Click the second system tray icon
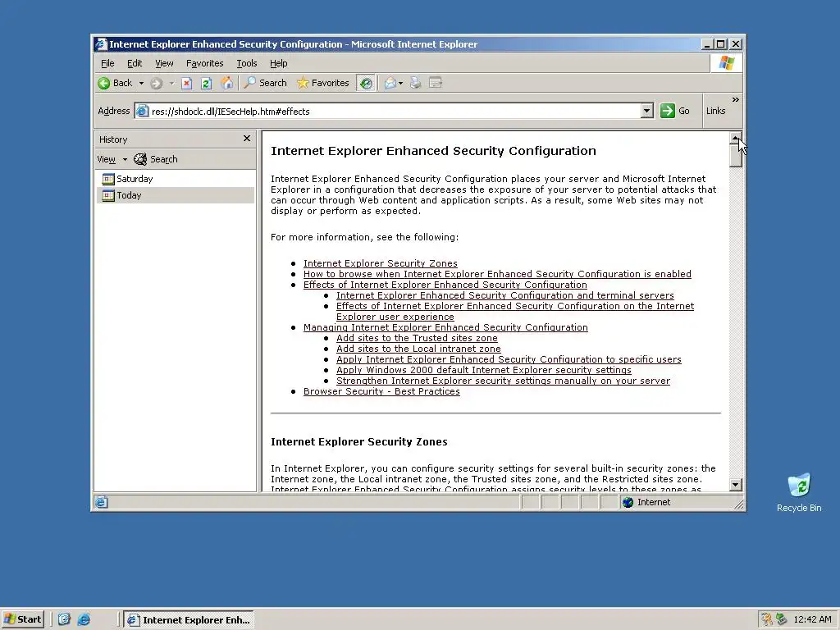Screen dimensions: 840x630 [x=782, y=620]
